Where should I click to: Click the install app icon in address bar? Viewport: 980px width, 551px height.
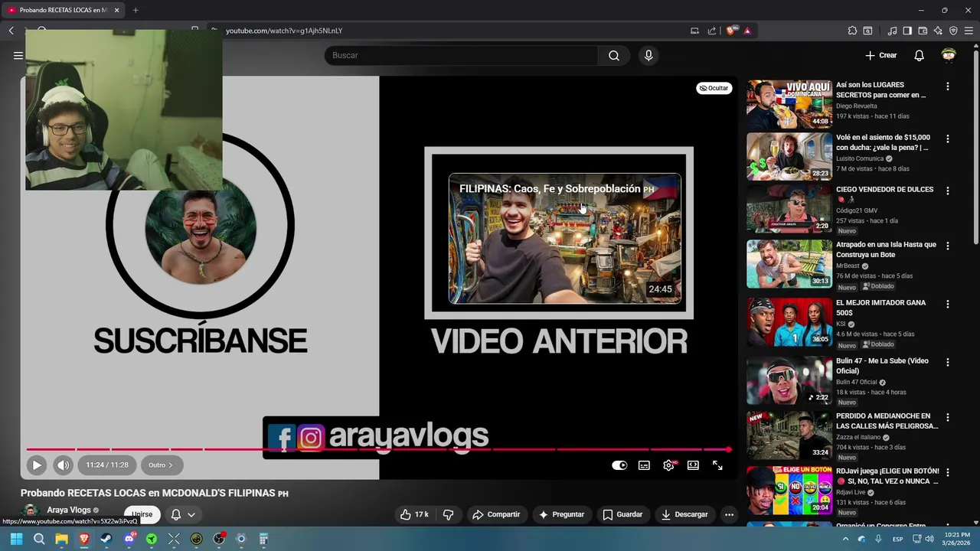694,31
